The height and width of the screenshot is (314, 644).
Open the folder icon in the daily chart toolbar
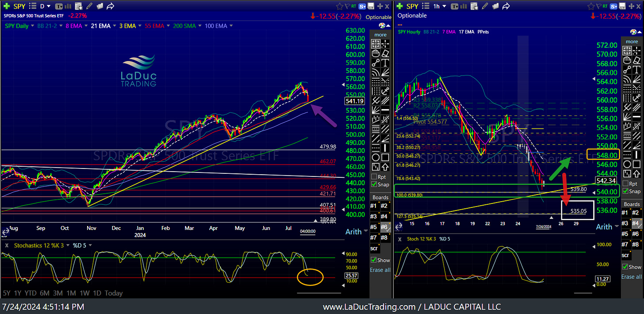pos(100,6)
